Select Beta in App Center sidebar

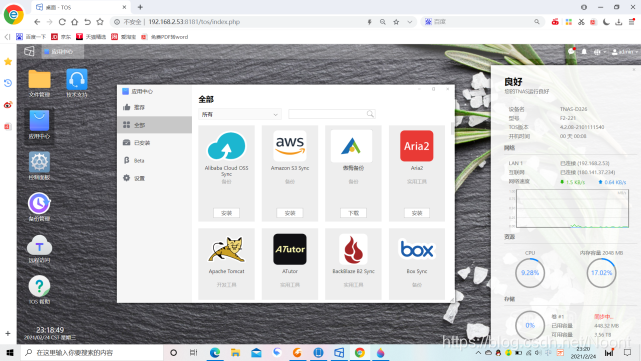tap(155, 160)
